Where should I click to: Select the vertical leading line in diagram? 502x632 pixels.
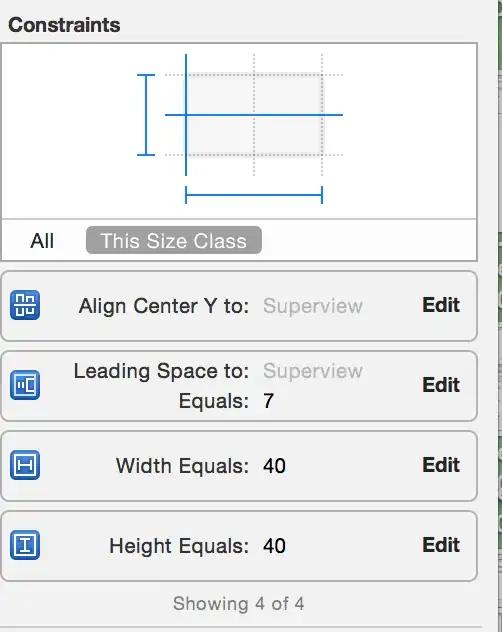click(x=186, y=115)
